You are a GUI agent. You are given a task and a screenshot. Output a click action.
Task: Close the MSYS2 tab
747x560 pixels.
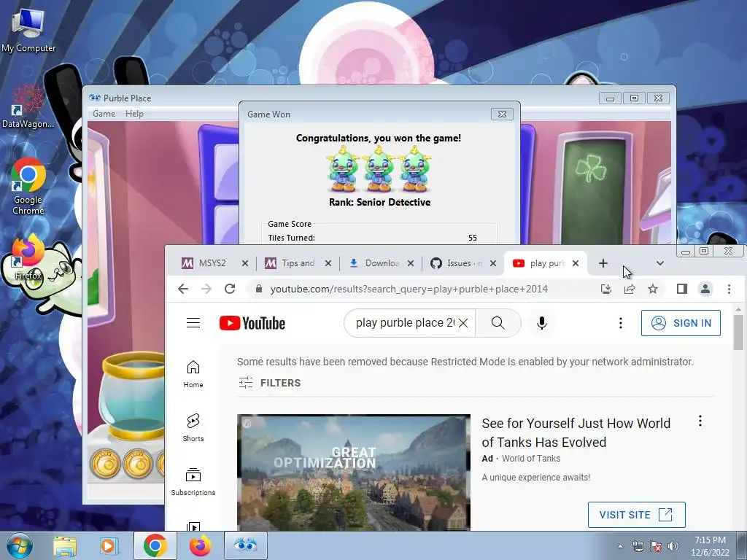245,263
